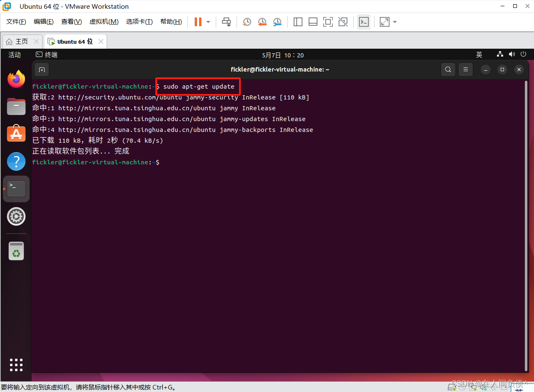Click the 英 input method indicator
Image resolution: width=534 pixels, height=392 pixels.
click(x=479, y=55)
